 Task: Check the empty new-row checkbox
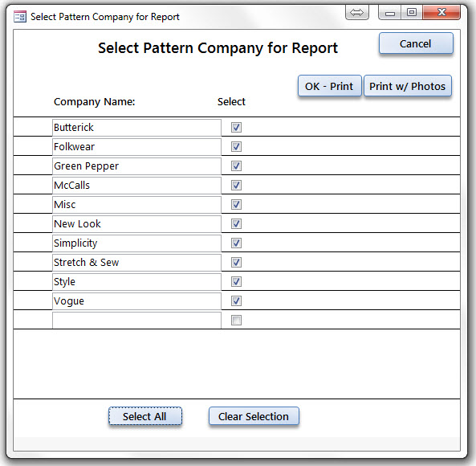pyautogui.click(x=236, y=321)
